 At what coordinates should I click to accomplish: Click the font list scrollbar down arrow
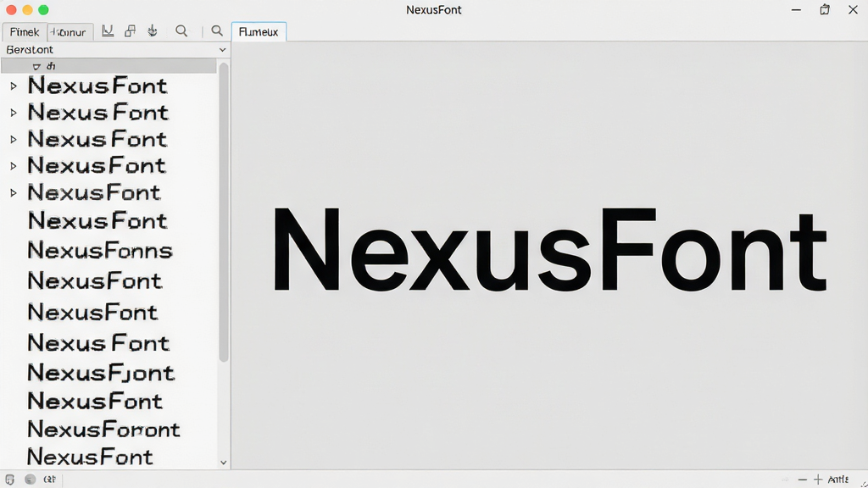pos(224,463)
